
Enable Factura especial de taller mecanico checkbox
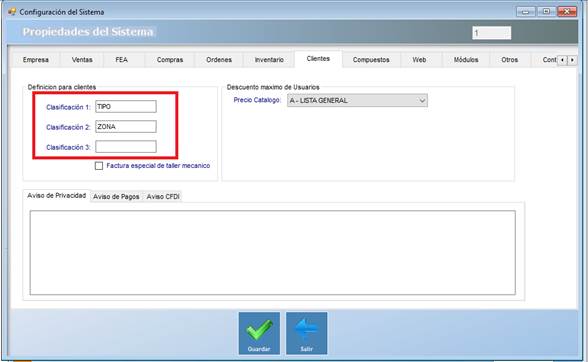pos(99,166)
